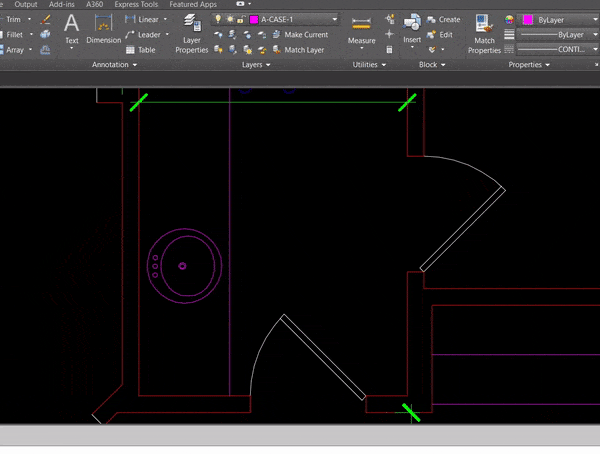Toggle layer lock padlock icon

point(240,19)
